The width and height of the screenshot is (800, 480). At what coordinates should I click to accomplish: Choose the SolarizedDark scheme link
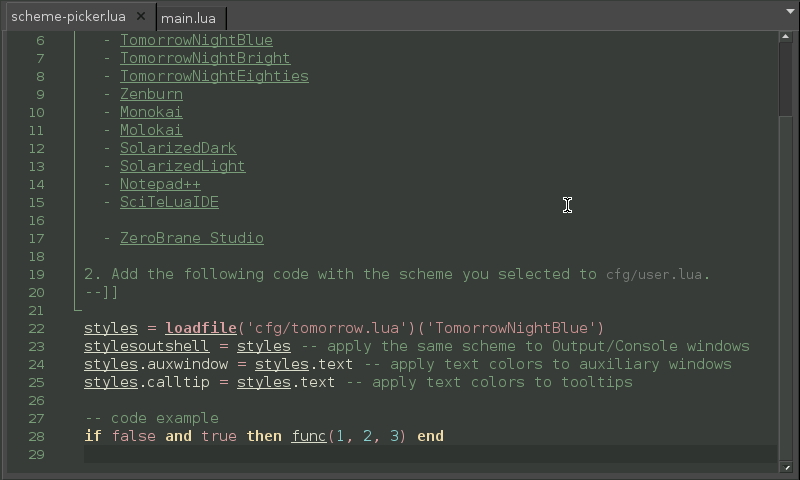click(178, 148)
